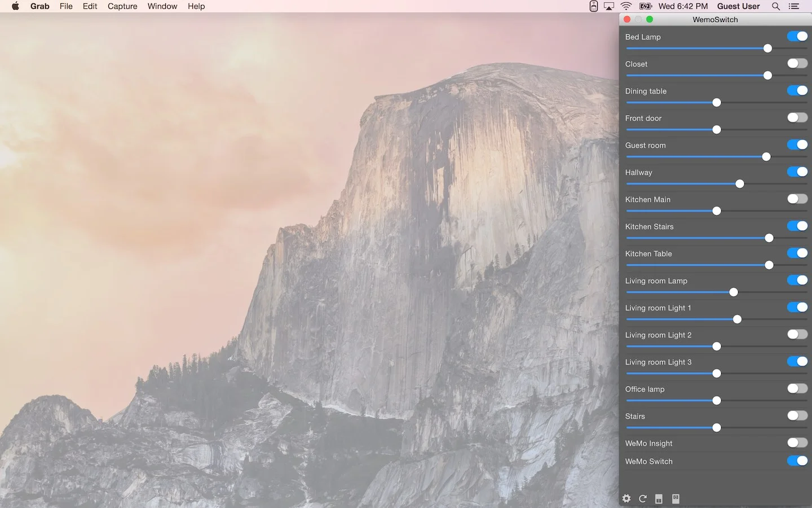The width and height of the screenshot is (812, 508).
Task: Click the 'Living room Light 2' label
Action: tap(658, 335)
